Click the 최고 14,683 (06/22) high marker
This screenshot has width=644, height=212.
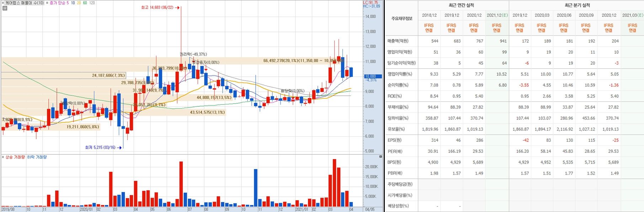click(x=160, y=7)
